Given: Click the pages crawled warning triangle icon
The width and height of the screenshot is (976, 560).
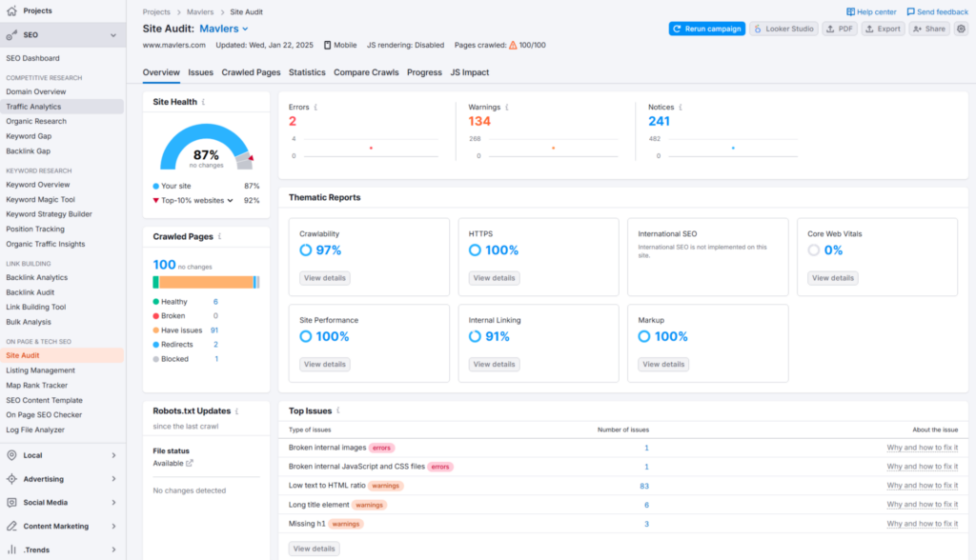Looking at the screenshot, I should tap(513, 46).
